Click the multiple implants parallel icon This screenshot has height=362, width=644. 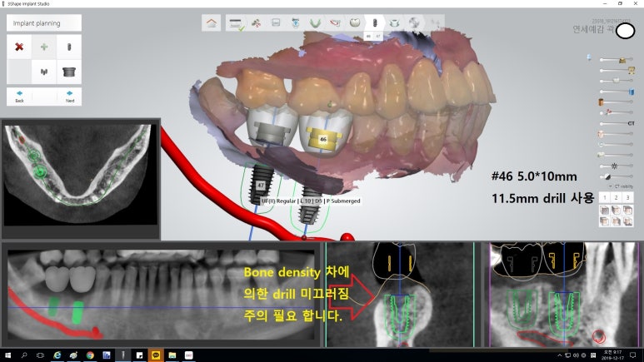(x=44, y=72)
